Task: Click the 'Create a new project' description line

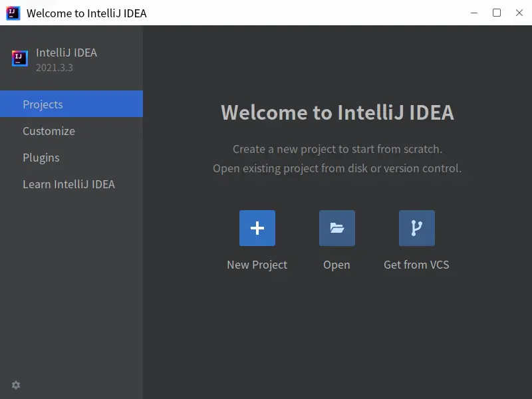Action: point(337,149)
